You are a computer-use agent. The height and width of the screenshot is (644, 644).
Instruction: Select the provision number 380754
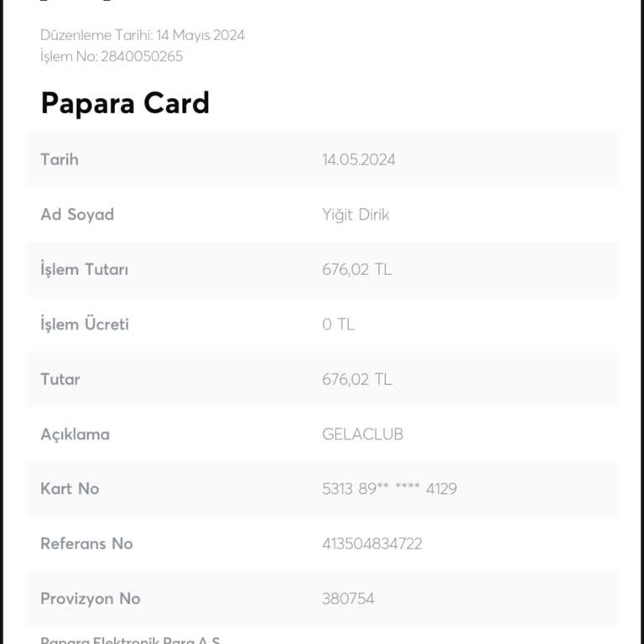click(x=348, y=599)
